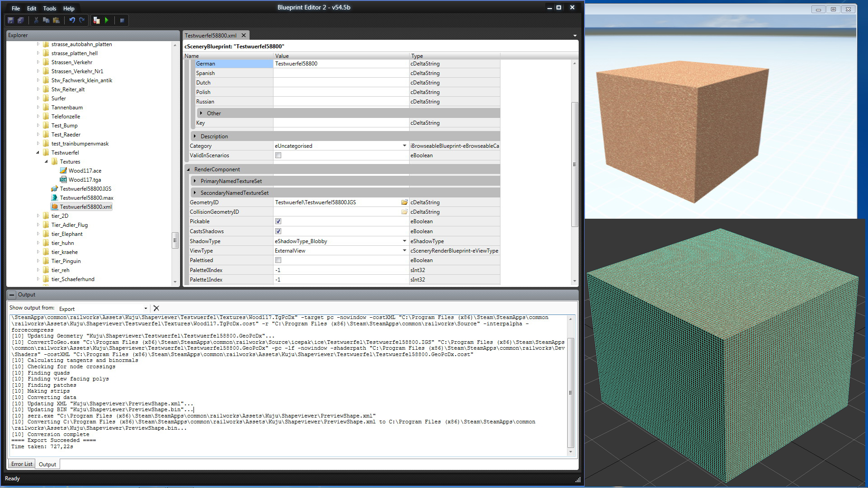Open the Show output from combo box
This screenshot has width=868, height=488.
point(103,309)
